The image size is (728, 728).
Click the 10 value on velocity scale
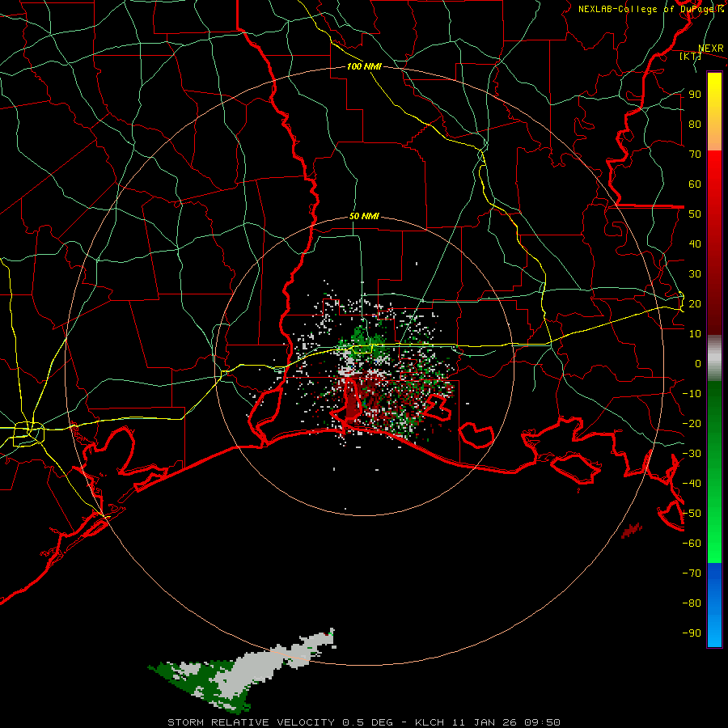(x=695, y=334)
